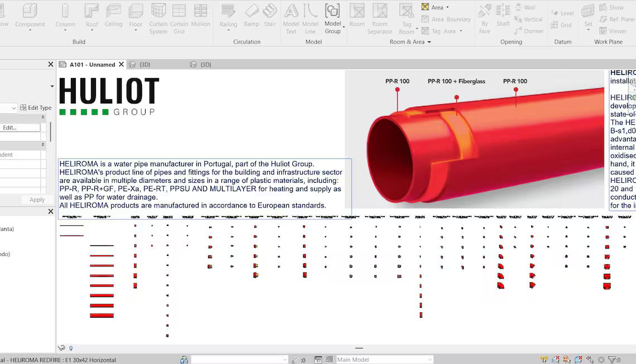Click the worksets icon in status bar

184,360
